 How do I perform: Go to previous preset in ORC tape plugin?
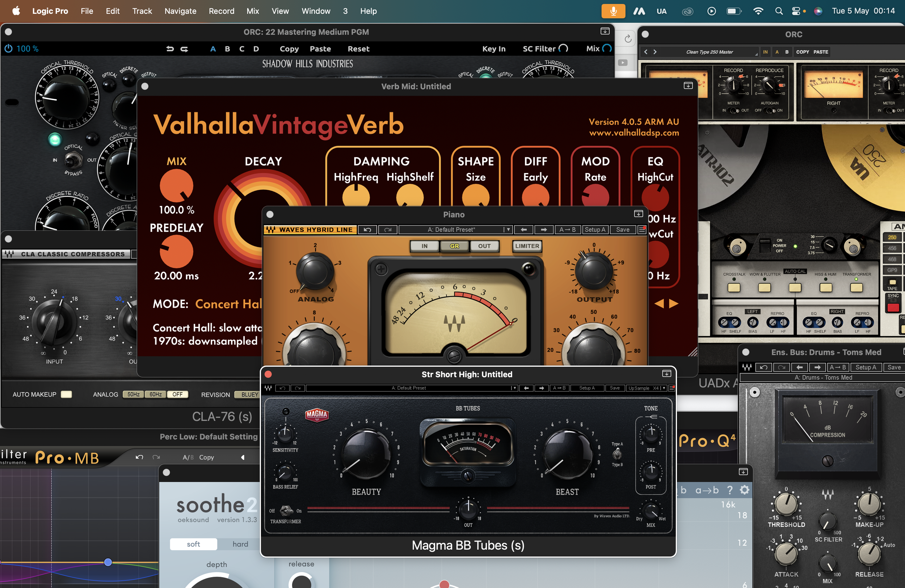[646, 52]
